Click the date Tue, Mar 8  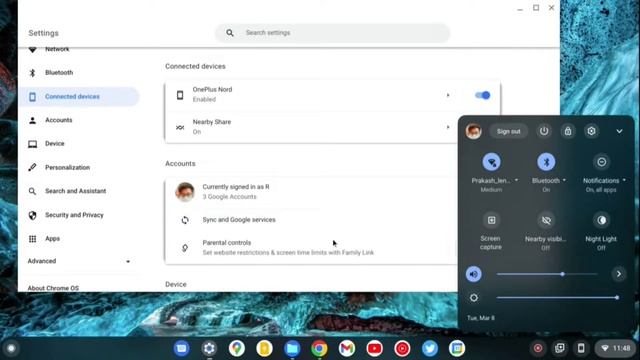click(481, 318)
